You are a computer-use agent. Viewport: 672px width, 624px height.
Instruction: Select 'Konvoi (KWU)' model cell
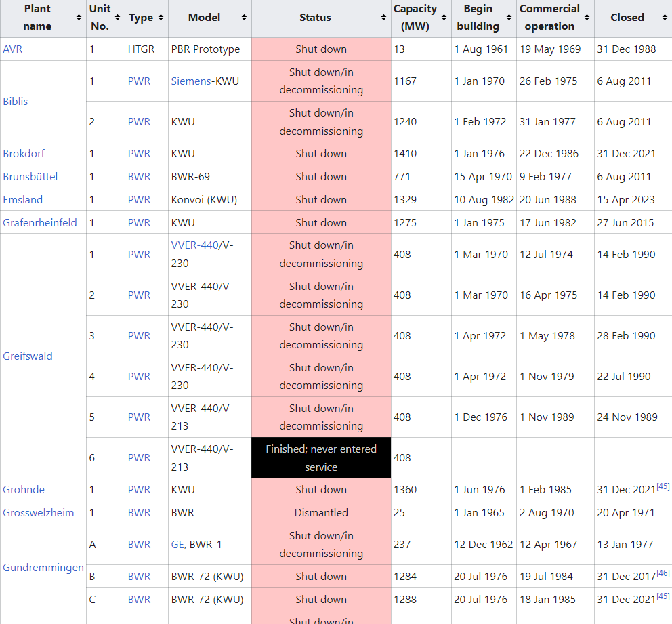click(x=209, y=200)
